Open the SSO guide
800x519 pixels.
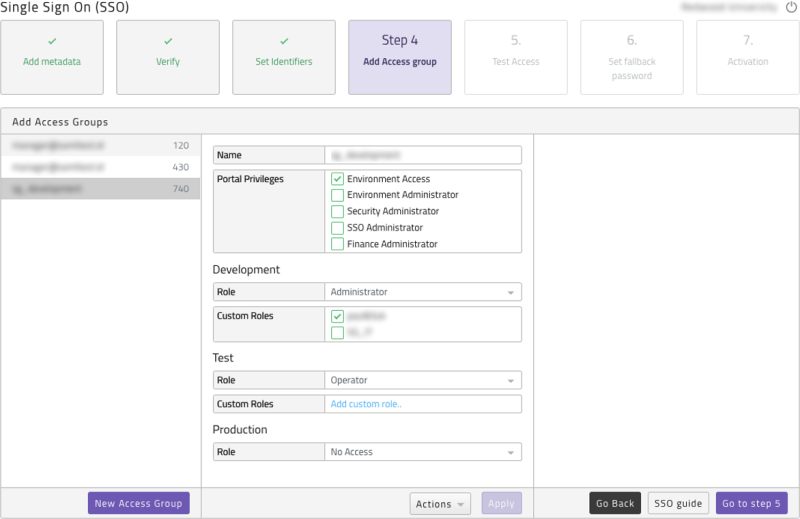(x=678, y=503)
